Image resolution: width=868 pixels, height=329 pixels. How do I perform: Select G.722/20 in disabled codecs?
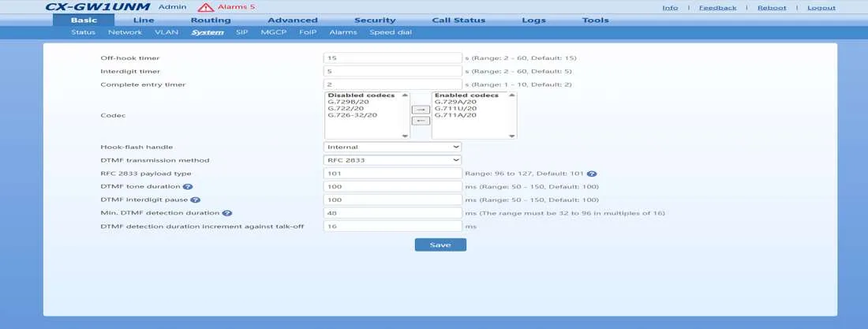pos(345,109)
